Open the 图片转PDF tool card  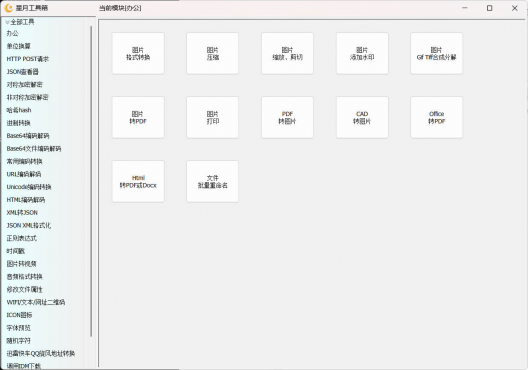pos(138,117)
